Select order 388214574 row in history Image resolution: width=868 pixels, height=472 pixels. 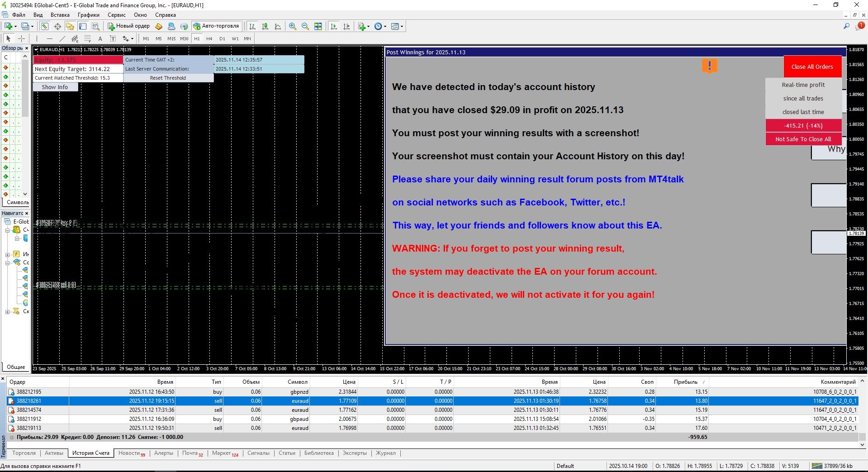(x=29, y=410)
